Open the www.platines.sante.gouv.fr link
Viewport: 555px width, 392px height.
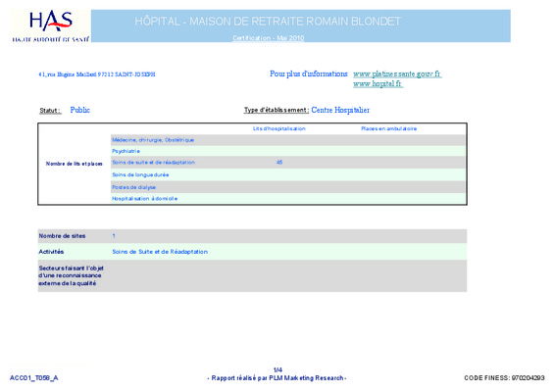coord(397,73)
